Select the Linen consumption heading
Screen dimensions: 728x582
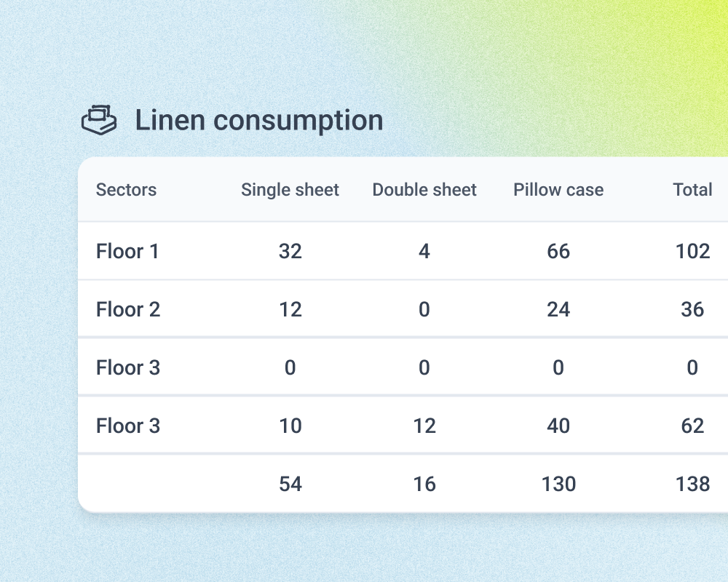pos(258,119)
